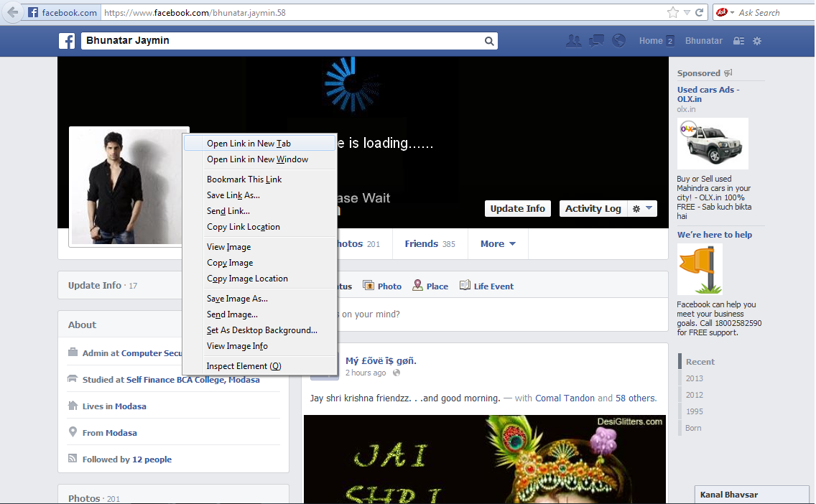
Task: Open the URL history dropdown arrow
Action: 687,12
